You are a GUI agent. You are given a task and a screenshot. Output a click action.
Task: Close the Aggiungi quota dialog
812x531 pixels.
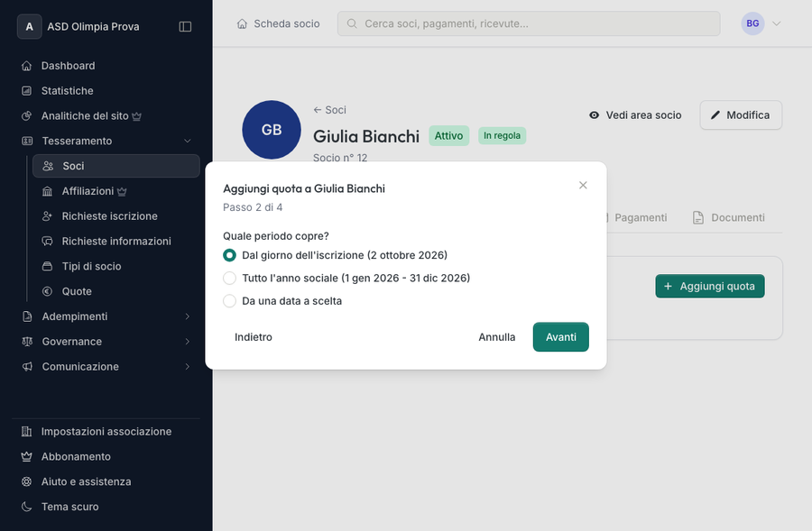pos(583,186)
